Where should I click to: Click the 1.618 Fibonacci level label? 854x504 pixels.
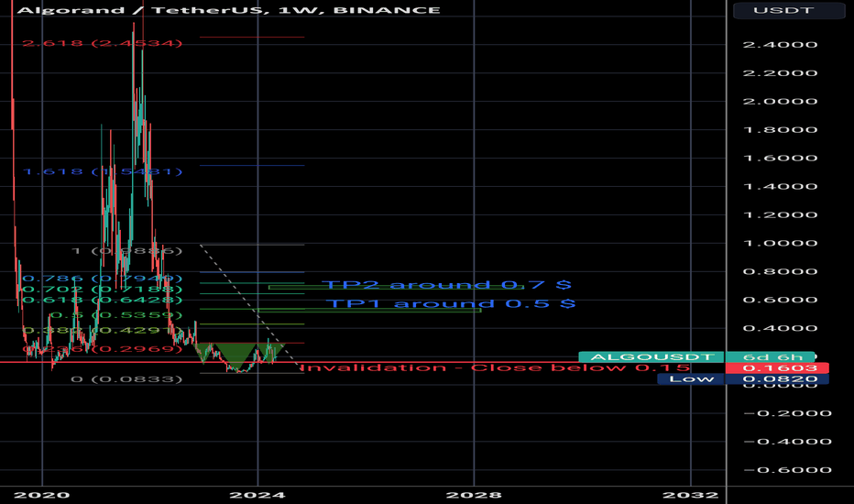[x=102, y=171]
